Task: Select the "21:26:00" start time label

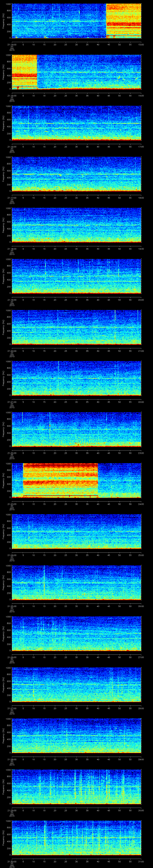Action: click(x=12, y=657)
